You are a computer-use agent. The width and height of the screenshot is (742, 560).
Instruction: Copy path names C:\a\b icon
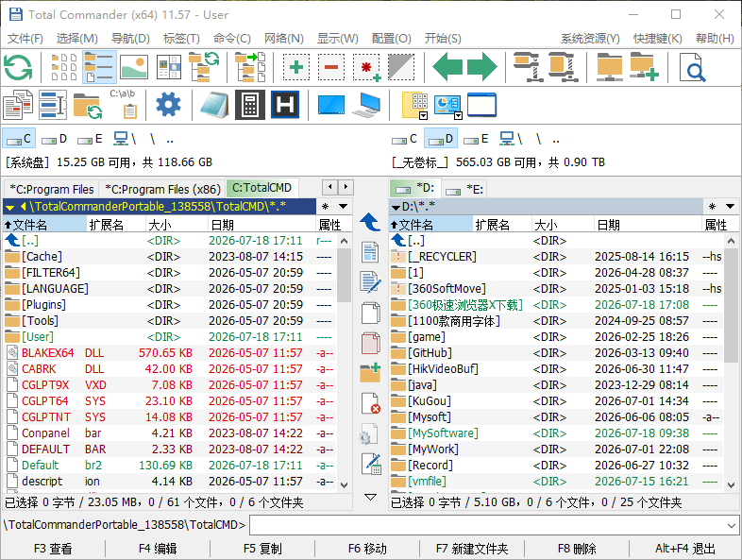tap(124, 104)
